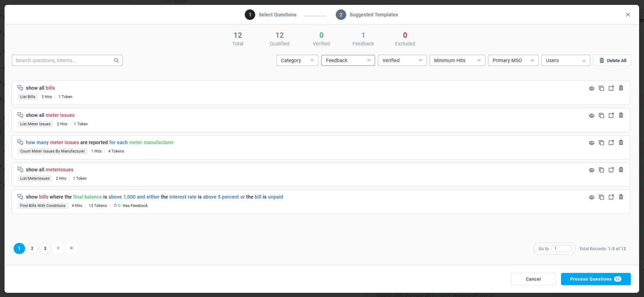Viewport: 644px width, 297px height.
Task: Click the Go to page number field
Action: pyautogui.click(x=562, y=248)
